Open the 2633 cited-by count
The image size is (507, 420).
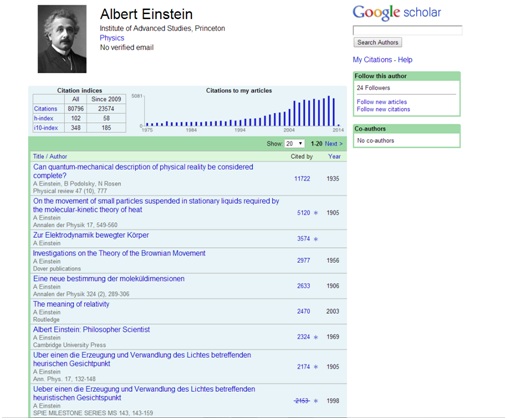pyautogui.click(x=303, y=286)
